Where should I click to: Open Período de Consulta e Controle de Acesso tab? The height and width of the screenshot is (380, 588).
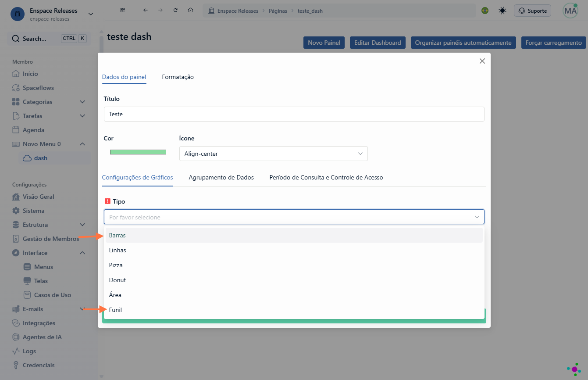pyautogui.click(x=326, y=177)
